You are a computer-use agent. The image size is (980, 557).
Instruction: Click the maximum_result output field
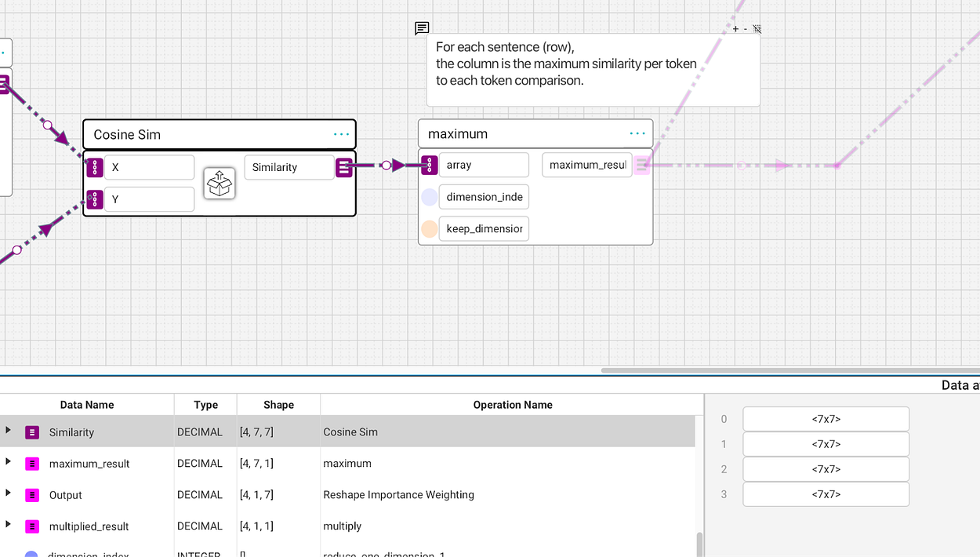point(587,165)
